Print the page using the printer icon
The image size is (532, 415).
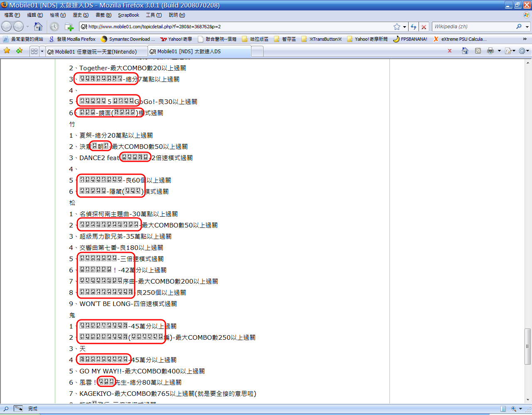click(490, 51)
